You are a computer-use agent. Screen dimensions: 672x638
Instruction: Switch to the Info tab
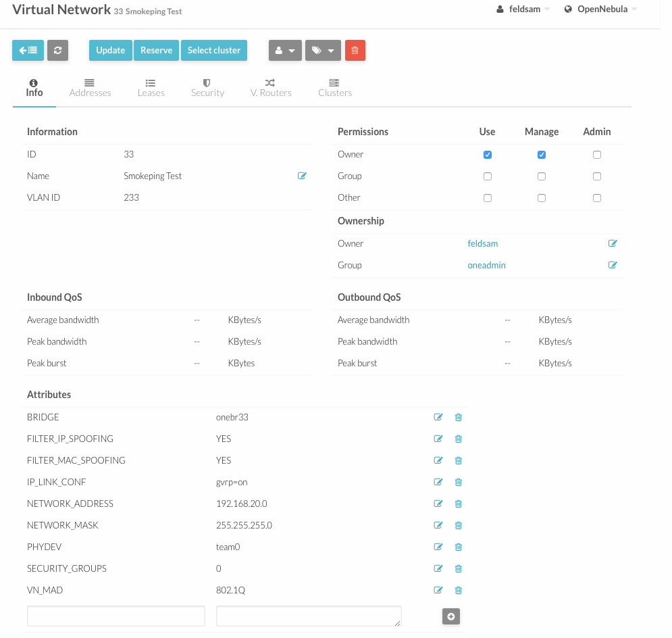point(34,88)
